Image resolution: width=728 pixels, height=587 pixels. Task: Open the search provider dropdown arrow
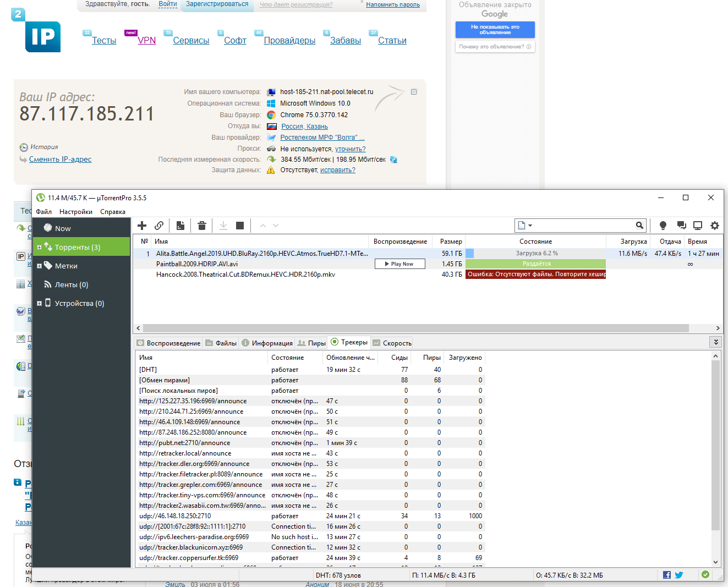pos(530,226)
